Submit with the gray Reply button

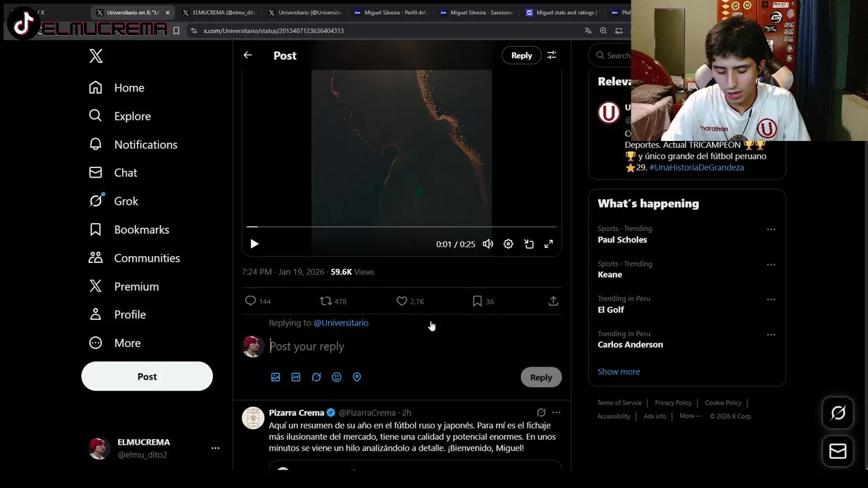tap(541, 378)
